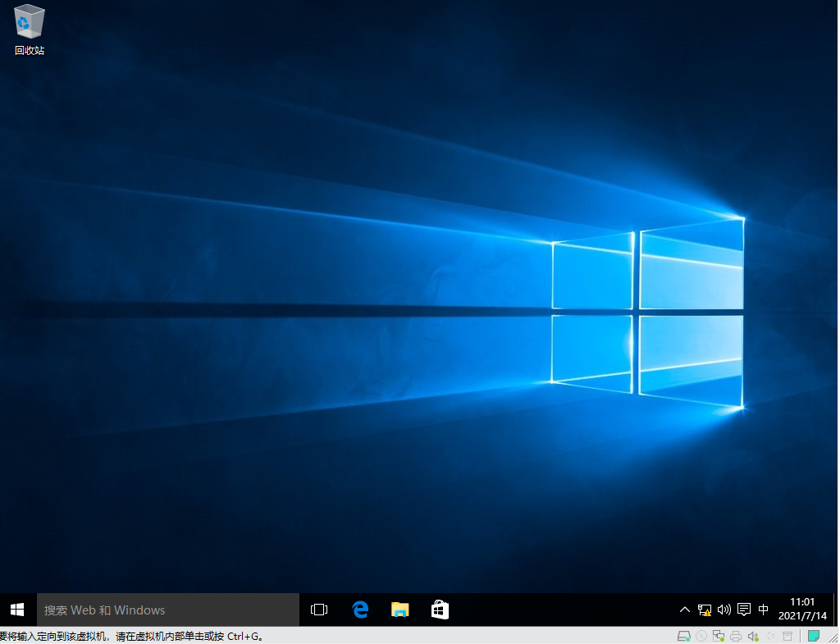The image size is (840, 644).
Task: Open the Windows Start menu
Action: pos(17,610)
